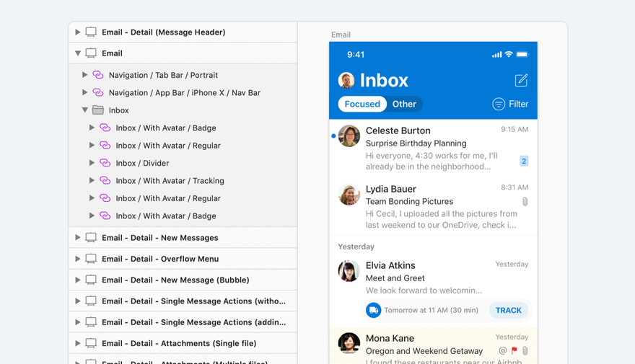Click the red flag on Mona Kane's email
Viewport: 635px width, 364px height.
click(x=514, y=350)
